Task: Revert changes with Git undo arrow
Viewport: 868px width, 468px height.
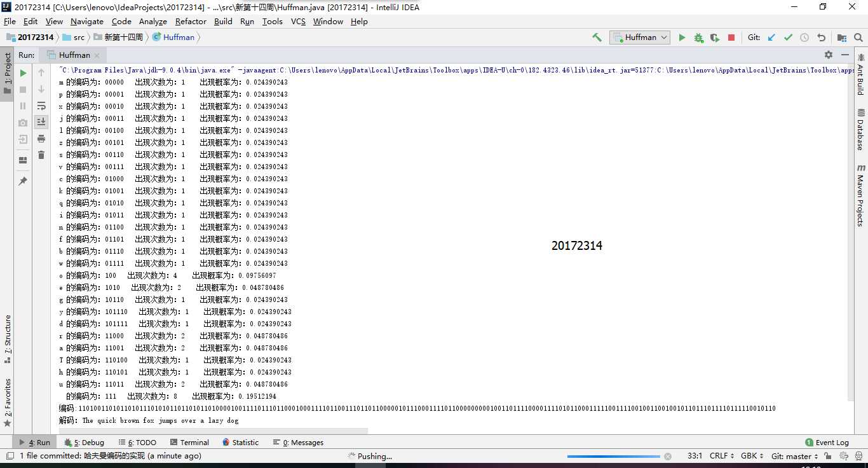Action: tap(821, 38)
